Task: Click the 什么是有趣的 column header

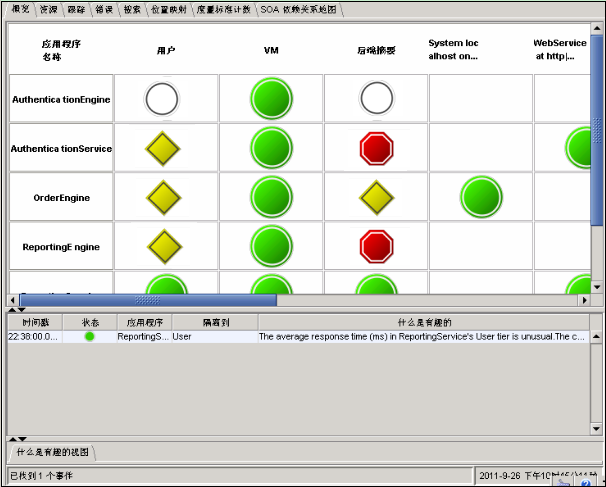Action: click(424, 322)
